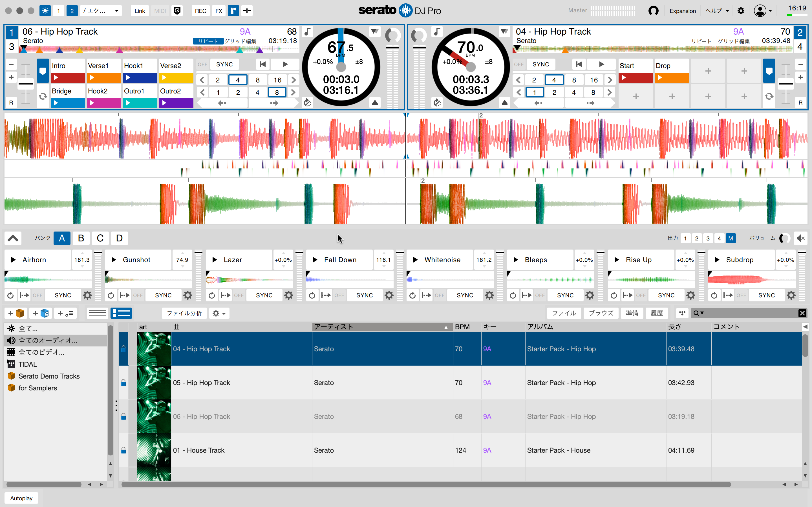The image size is (812, 507).
Task: Click the FX panel toolbar icon
Action: pyautogui.click(x=219, y=10)
